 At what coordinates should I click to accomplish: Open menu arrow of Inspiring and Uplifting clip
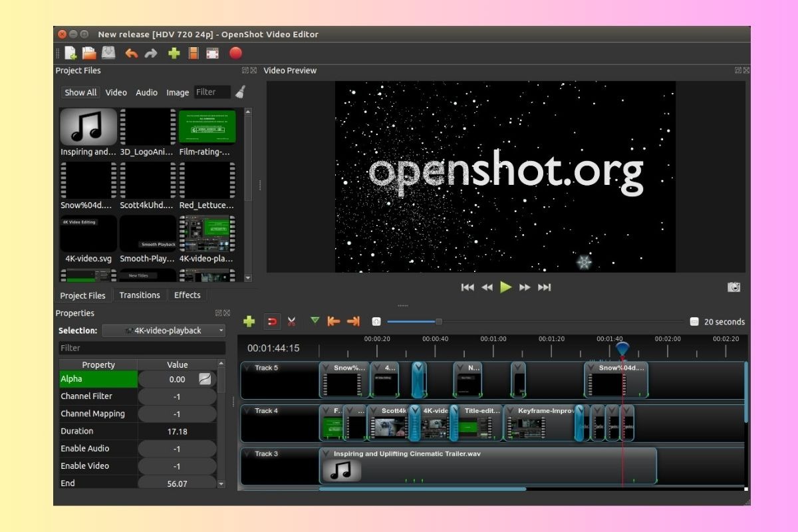[326, 454]
